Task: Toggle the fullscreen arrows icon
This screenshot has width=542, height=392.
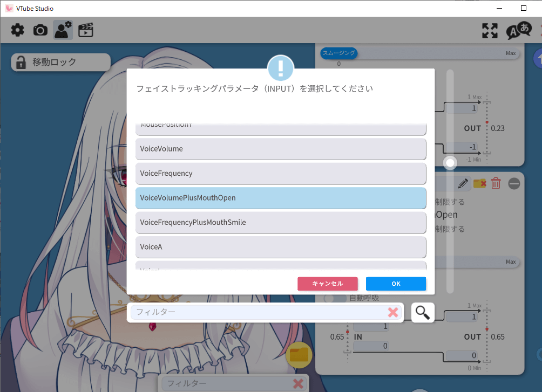Action: [490, 31]
